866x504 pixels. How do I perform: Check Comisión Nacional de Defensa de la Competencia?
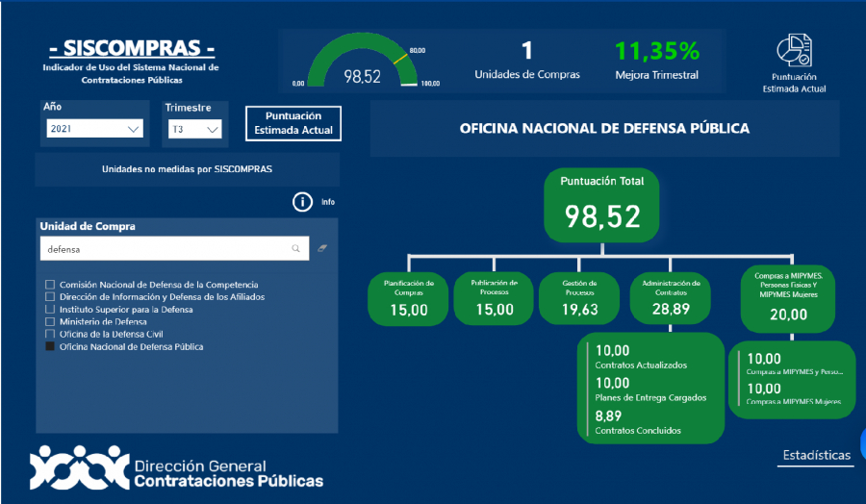50,285
